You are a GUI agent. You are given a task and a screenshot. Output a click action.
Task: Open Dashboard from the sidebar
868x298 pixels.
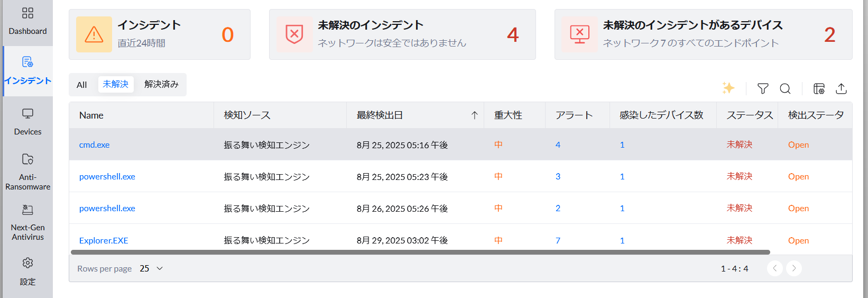(x=27, y=21)
